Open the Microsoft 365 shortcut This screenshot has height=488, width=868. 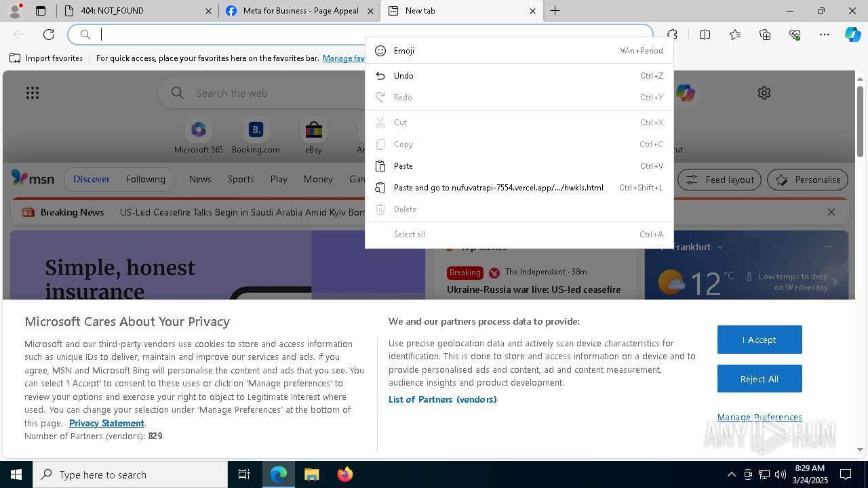(x=198, y=137)
